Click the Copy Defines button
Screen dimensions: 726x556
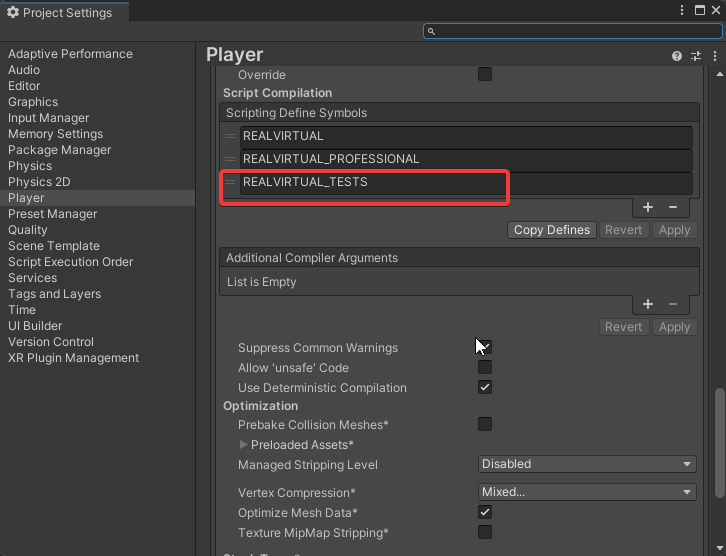click(x=551, y=230)
